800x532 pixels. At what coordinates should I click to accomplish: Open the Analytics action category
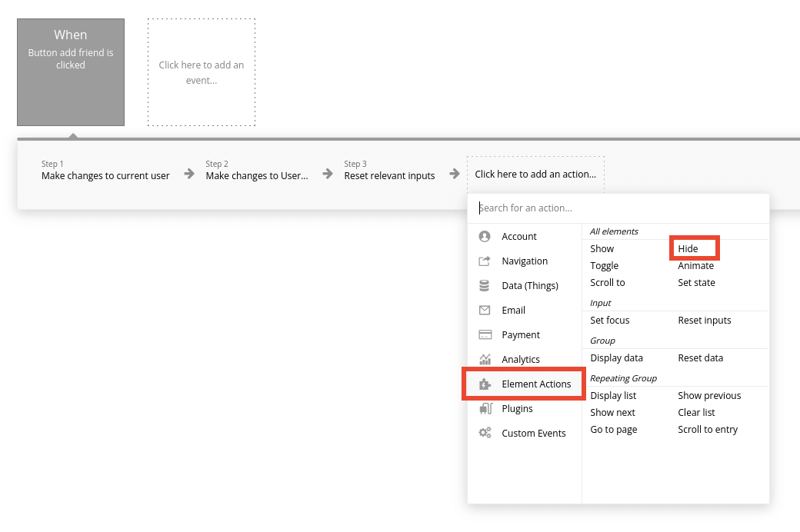(525, 359)
